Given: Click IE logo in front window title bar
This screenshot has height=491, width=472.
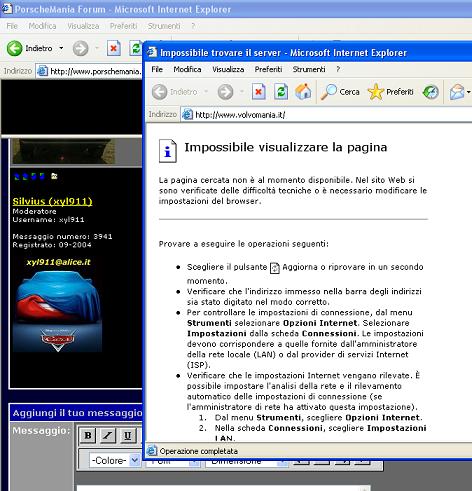Looking at the screenshot, I should [152, 52].
